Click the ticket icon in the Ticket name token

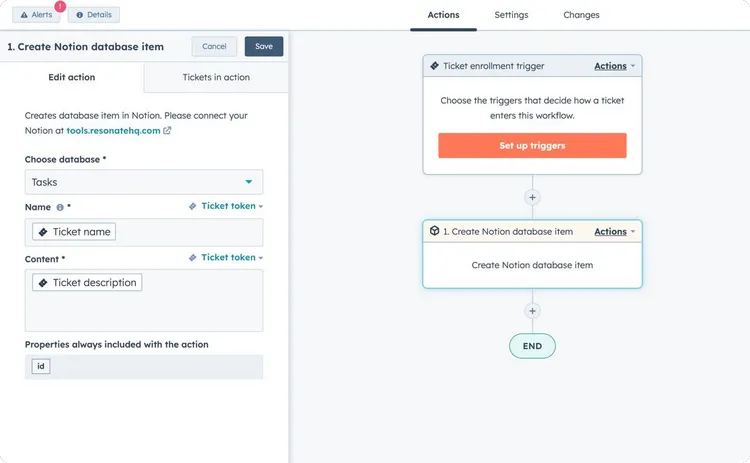tap(42, 232)
